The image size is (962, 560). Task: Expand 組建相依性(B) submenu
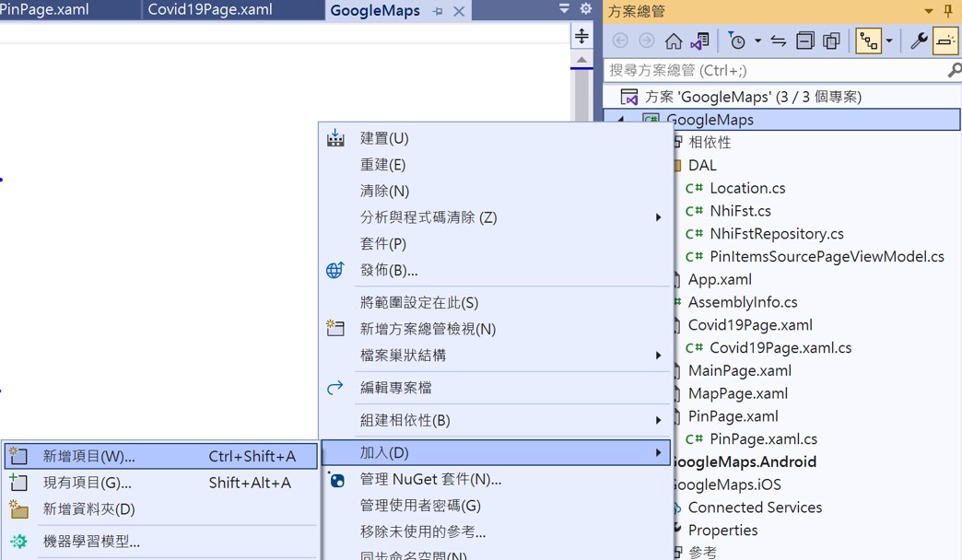tap(495, 420)
